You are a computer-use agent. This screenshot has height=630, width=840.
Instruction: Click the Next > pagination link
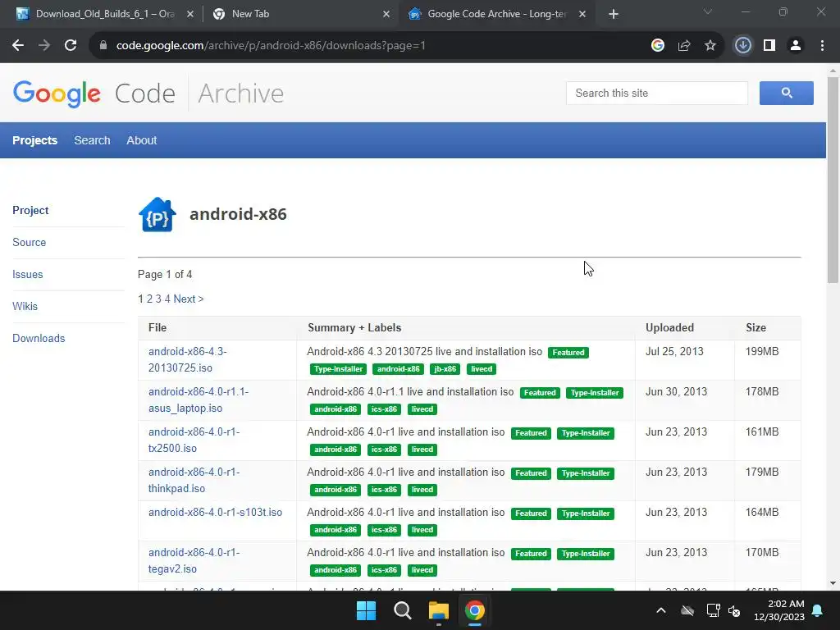pos(189,299)
